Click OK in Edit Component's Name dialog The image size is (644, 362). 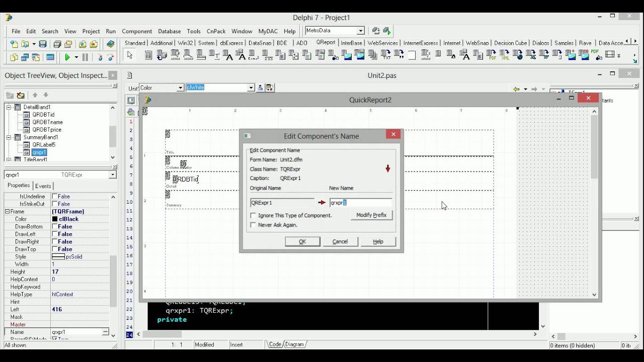302,242
